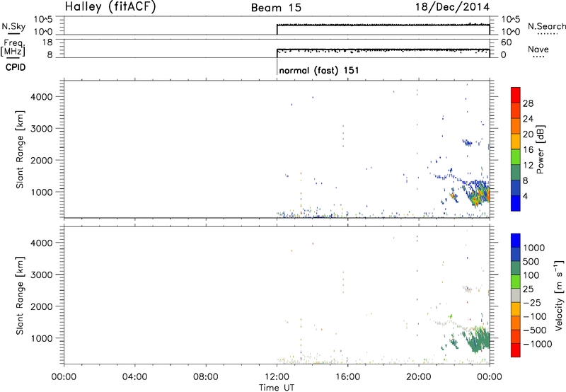Click the "20:00" time axis label
The width and height of the screenshot is (566, 392).
pyautogui.click(x=418, y=377)
